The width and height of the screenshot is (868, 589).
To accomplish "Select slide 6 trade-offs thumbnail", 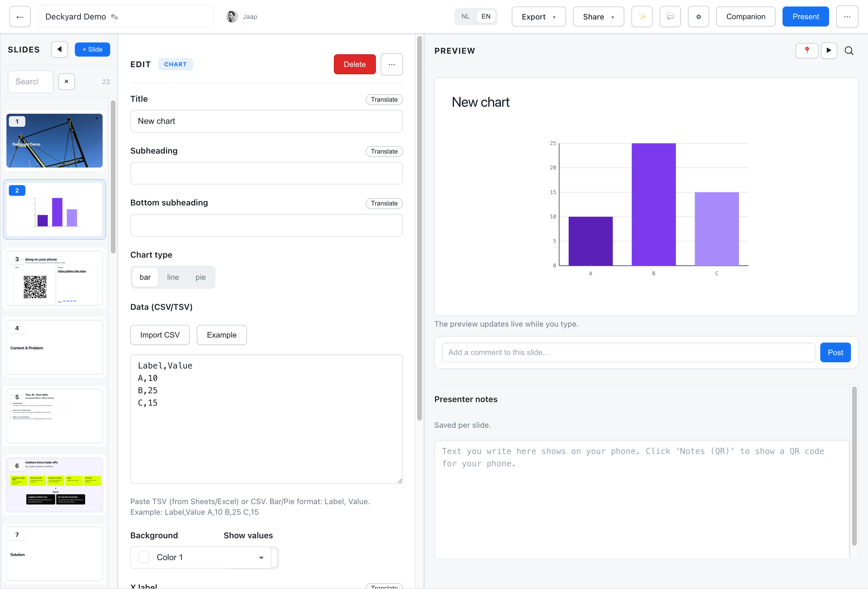I will click(x=55, y=485).
